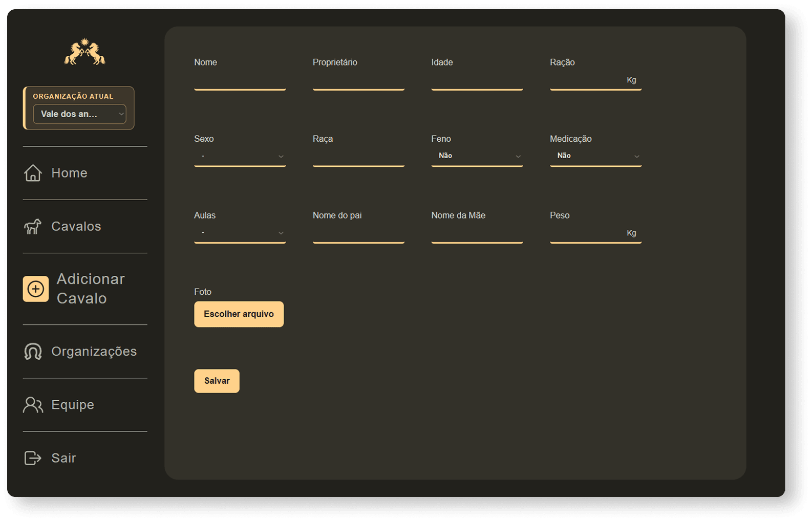
Task: Open the Organização Atual dropdown
Action: (79, 114)
